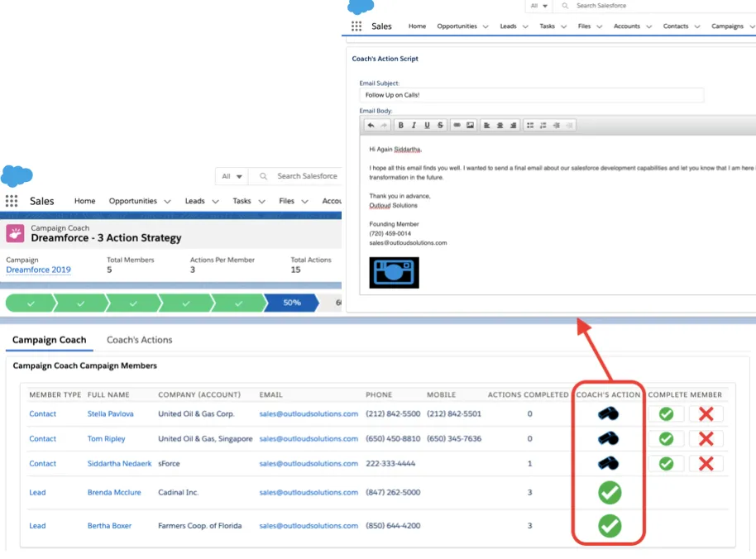Click the red X for Tom Ripley

point(706,438)
